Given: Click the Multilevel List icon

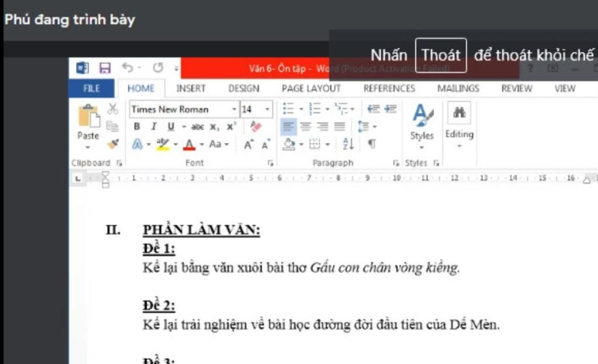Looking at the screenshot, I should click(x=340, y=109).
